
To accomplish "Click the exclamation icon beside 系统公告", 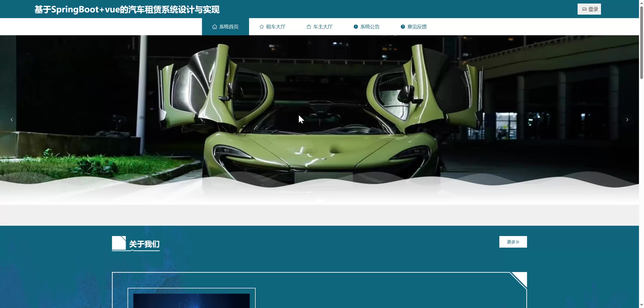I will (x=356, y=27).
